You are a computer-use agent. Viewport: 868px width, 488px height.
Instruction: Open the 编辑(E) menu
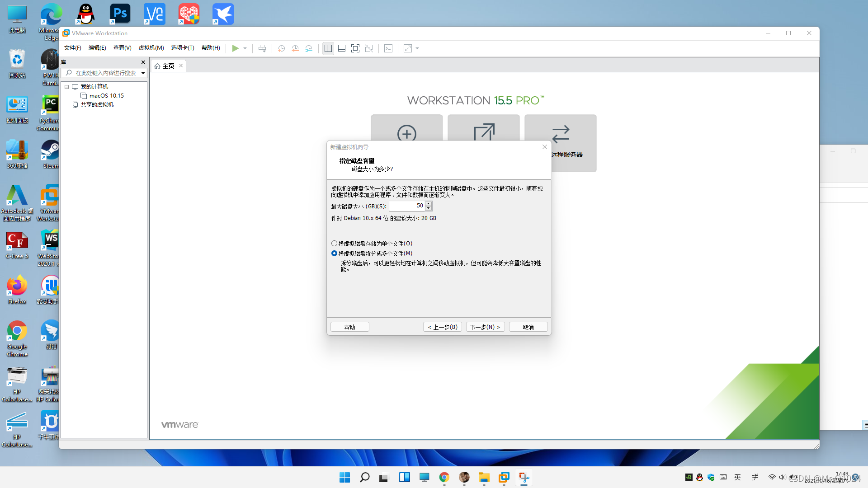point(97,48)
